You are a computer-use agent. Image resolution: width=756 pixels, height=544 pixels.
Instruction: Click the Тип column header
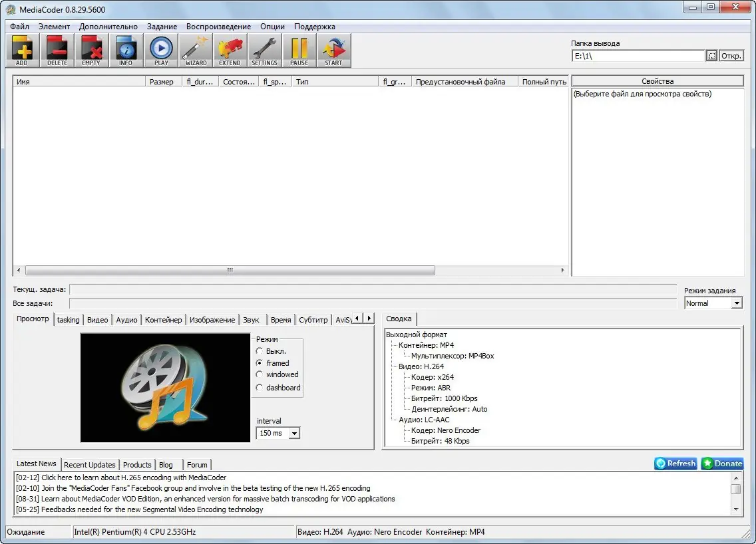pyautogui.click(x=335, y=81)
